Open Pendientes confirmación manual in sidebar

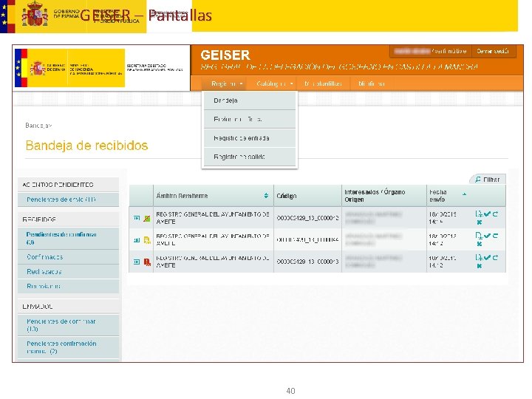click(68, 347)
